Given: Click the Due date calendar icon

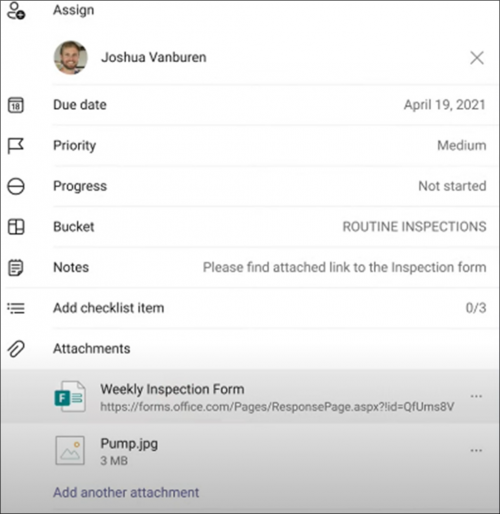Looking at the screenshot, I should coord(16,105).
